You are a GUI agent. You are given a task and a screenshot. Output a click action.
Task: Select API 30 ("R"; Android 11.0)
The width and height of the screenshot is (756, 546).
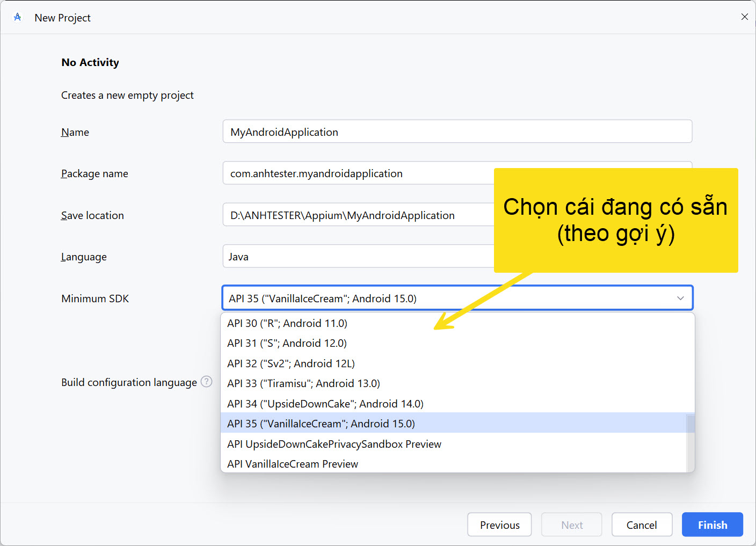(x=457, y=323)
